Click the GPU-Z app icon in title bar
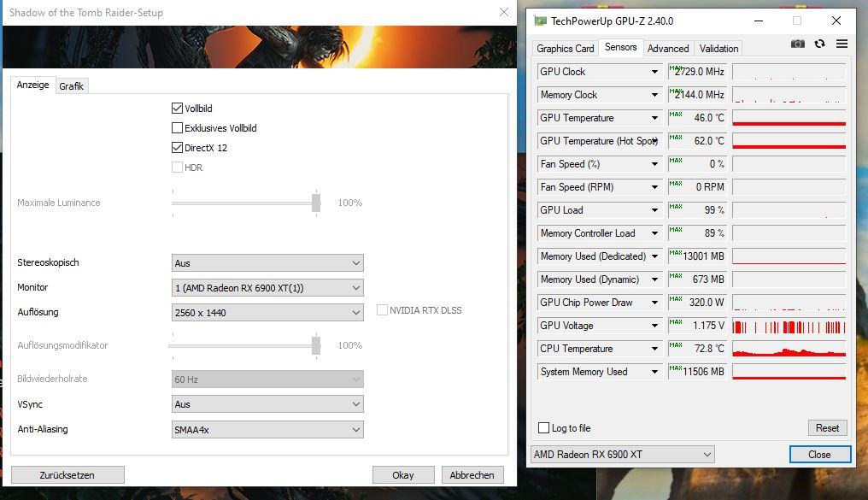Viewport: 868px width, 500px height. click(x=540, y=21)
